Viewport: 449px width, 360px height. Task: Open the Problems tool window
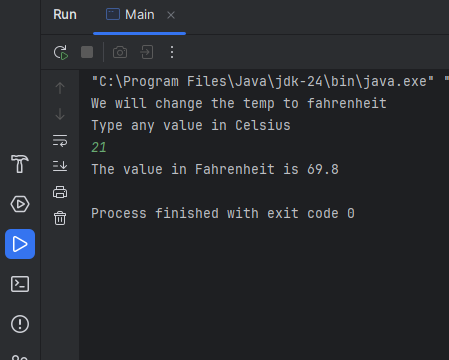pyautogui.click(x=20, y=324)
